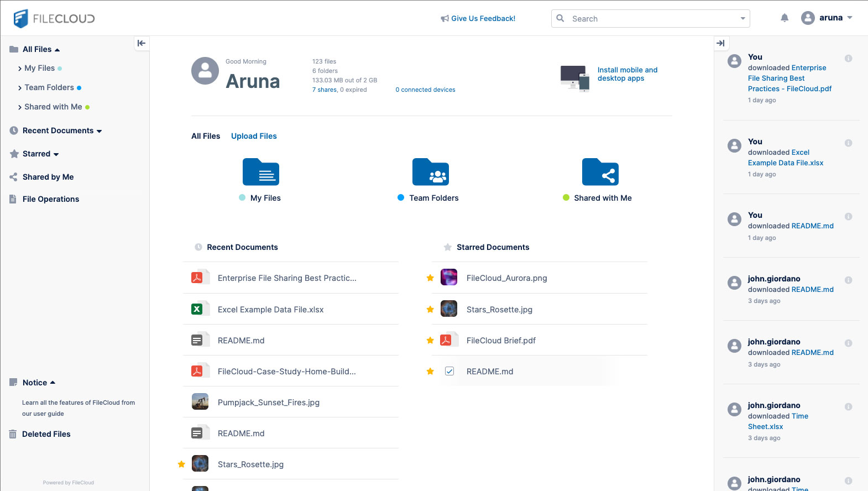Open Excel Example Data File.xlsx activity link
The width and height of the screenshot is (868, 491).
tap(786, 158)
